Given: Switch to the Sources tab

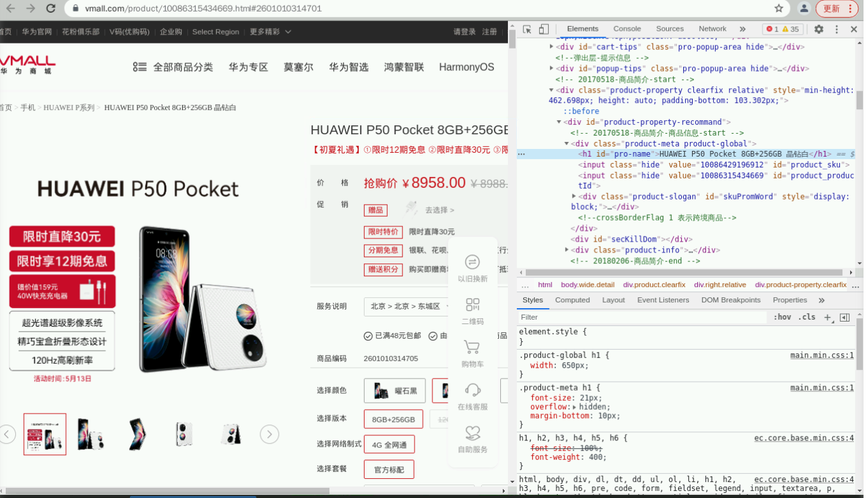Looking at the screenshot, I should point(670,29).
